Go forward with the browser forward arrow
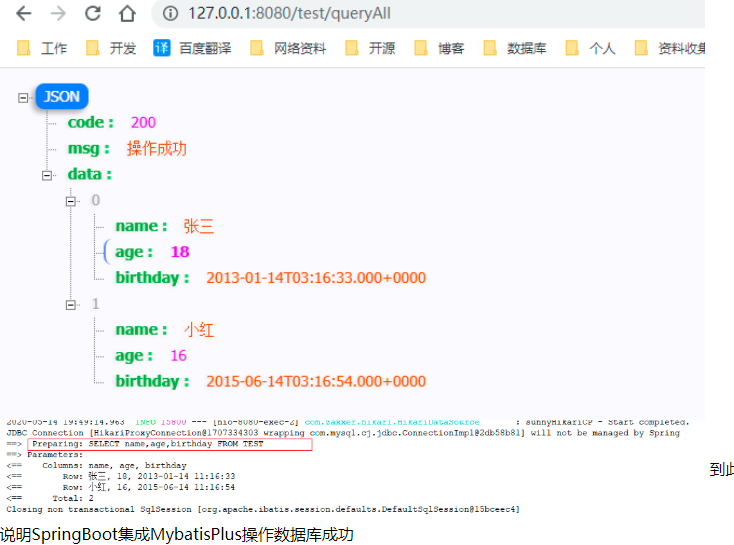The width and height of the screenshot is (734, 545). pyautogui.click(x=59, y=14)
